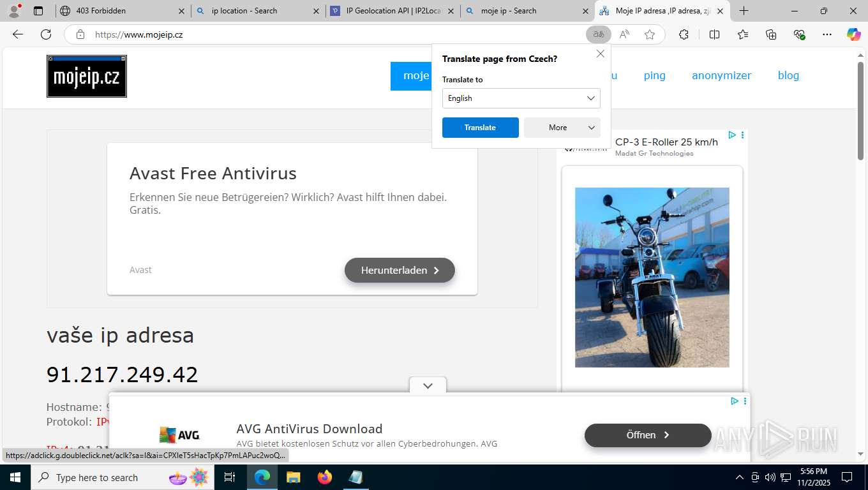Screen dimensions: 868x490
Task: Click the volume speaker icon
Action: pyautogui.click(x=770, y=477)
